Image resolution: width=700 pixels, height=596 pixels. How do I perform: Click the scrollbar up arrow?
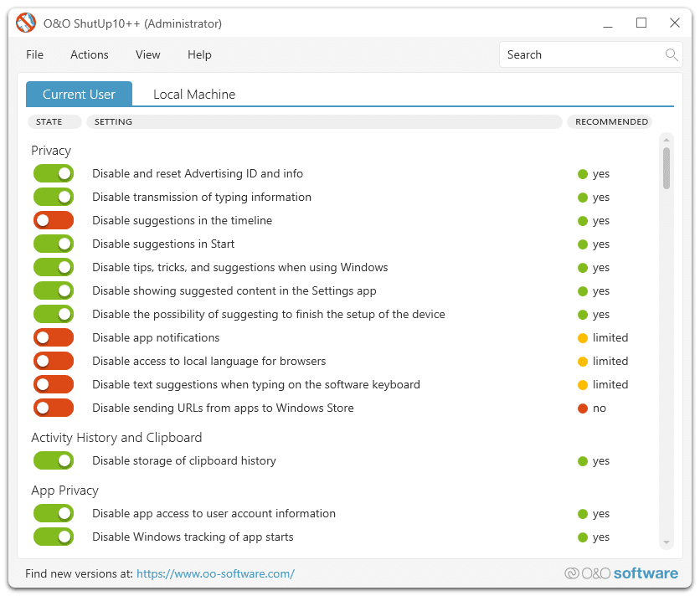click(667, 139)
